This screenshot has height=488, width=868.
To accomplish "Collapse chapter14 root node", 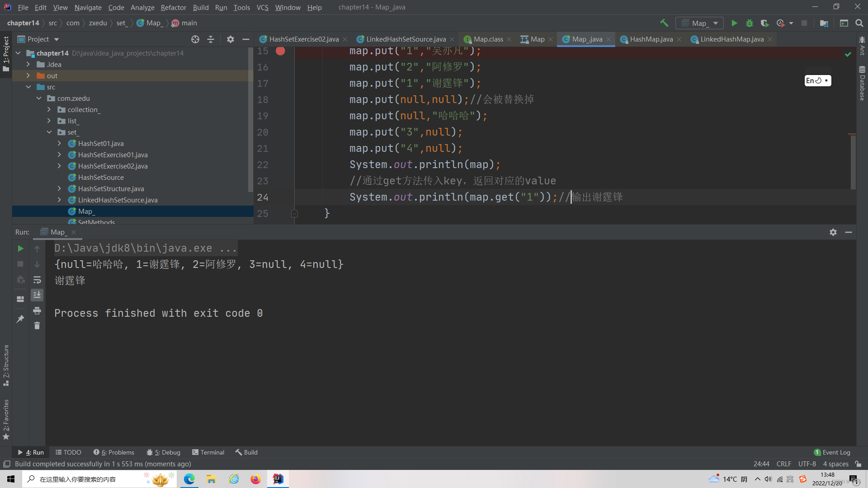I will click(x=18, y=53).
